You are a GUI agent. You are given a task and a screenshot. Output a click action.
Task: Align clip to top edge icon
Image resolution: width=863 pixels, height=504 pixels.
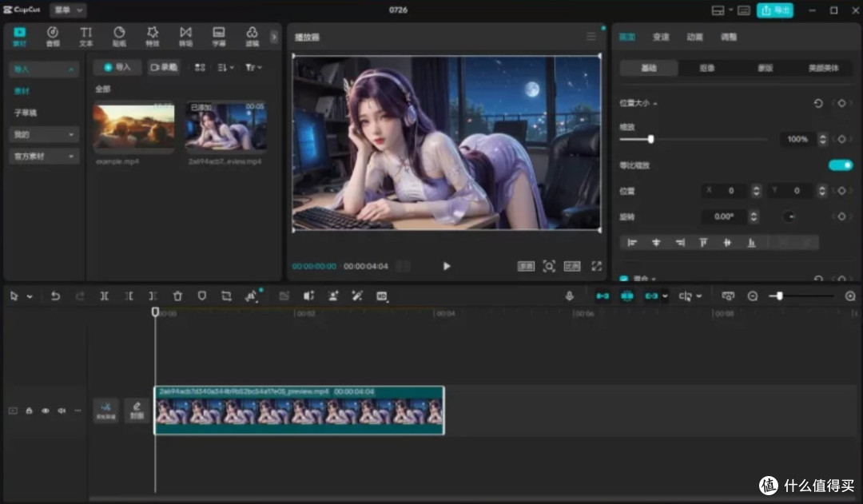[703, 243]
